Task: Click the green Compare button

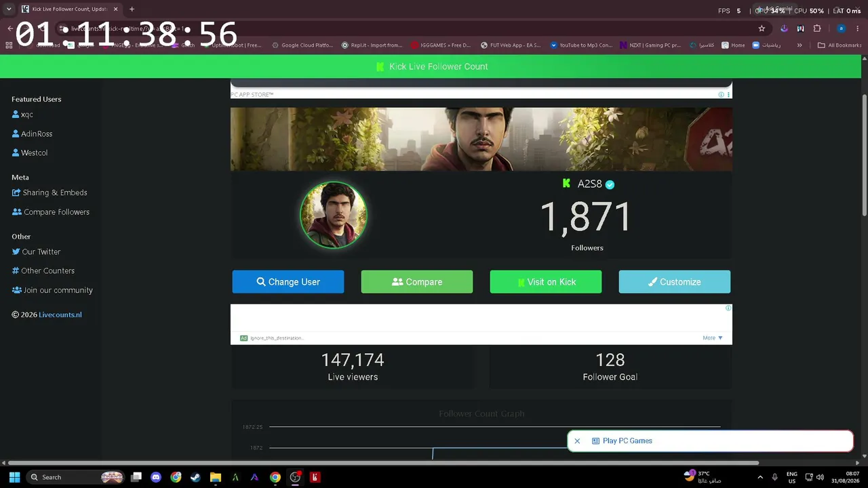Action: 417,282
